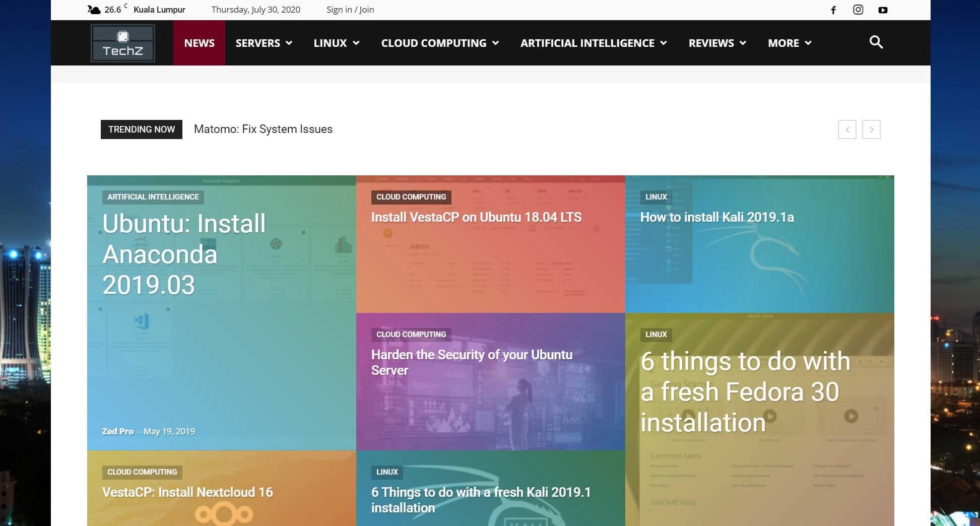Click Cloud Computing tag on VestaCP Ubuntu article

tap(411, 197)
